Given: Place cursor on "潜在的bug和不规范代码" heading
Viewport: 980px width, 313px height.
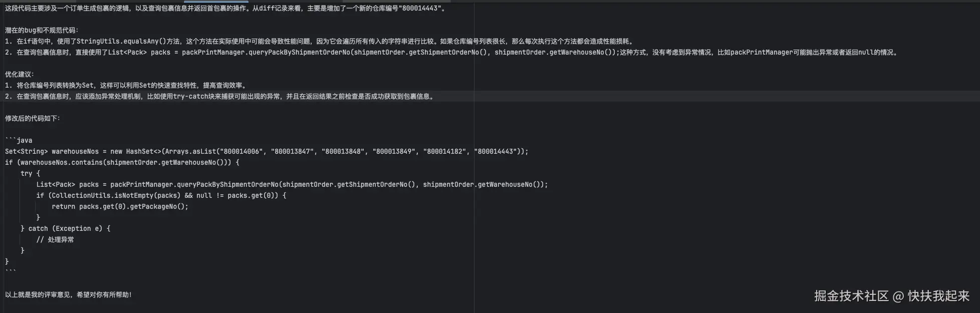Looking at the screenshot, I should coord(42,31).
